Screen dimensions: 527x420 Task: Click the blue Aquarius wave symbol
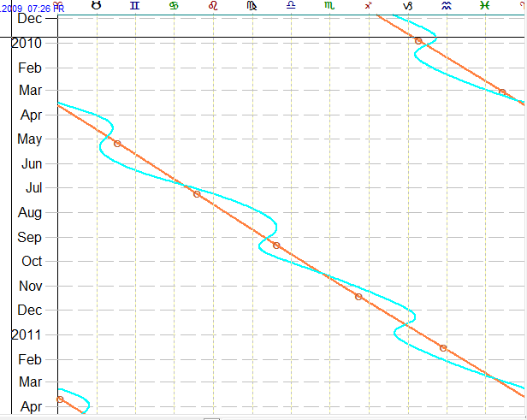(447, 6)
